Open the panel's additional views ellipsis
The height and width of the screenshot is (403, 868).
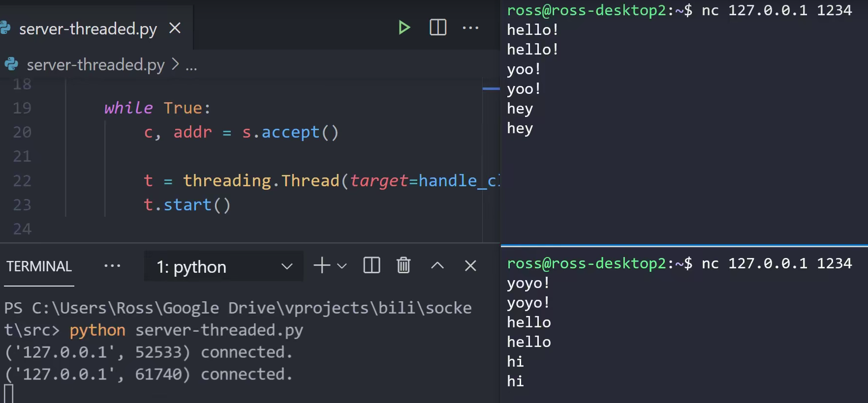112,266
